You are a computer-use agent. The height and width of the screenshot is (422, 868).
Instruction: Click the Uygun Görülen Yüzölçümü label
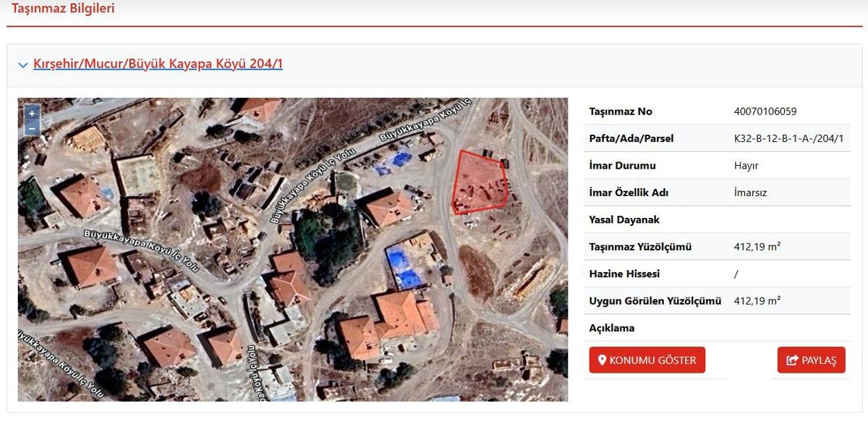655,301
